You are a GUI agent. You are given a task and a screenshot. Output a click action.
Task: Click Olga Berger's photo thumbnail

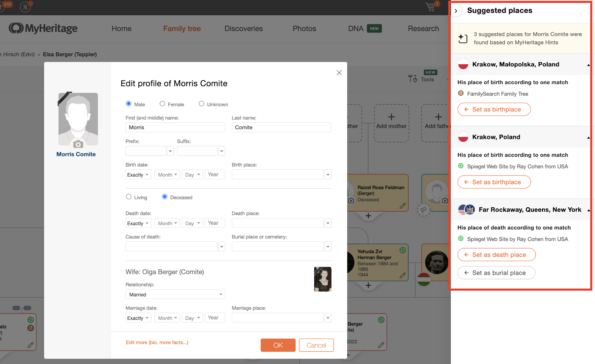(x=322, y=279)
